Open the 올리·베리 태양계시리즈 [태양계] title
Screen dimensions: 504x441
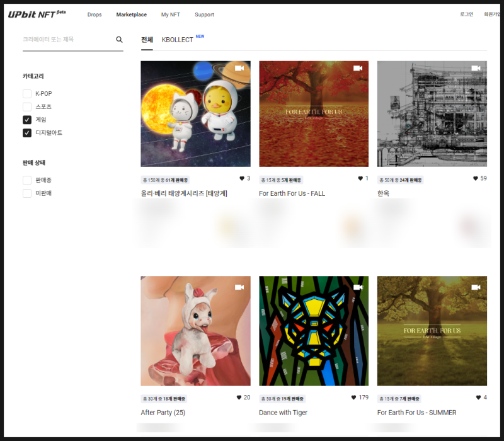tap(184, 193)
